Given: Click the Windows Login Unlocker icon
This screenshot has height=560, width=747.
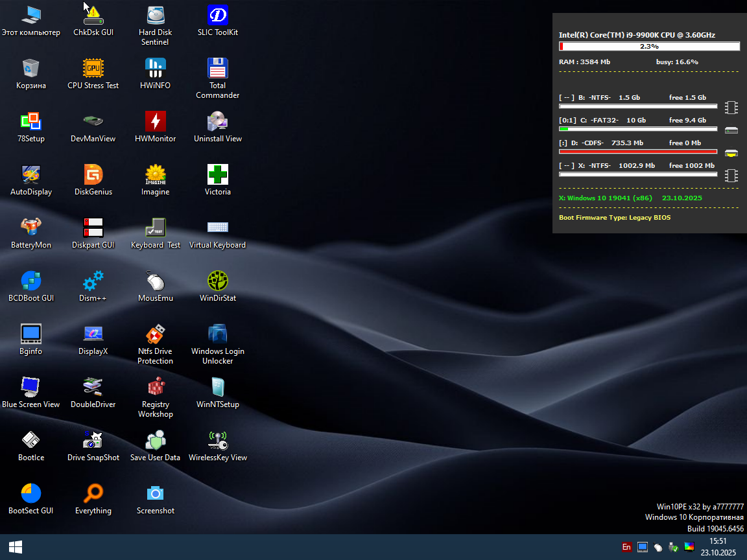Looking at the screenshot, I should click(x=217, y=334).
